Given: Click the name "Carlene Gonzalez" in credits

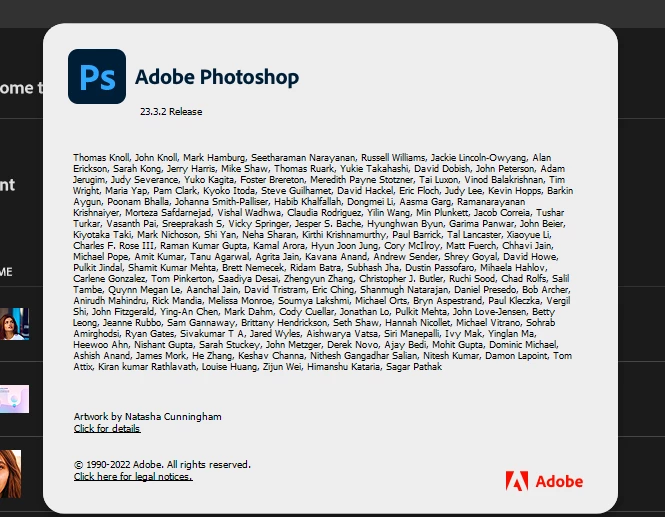Looking at the screenshot, I should [109, 279].
